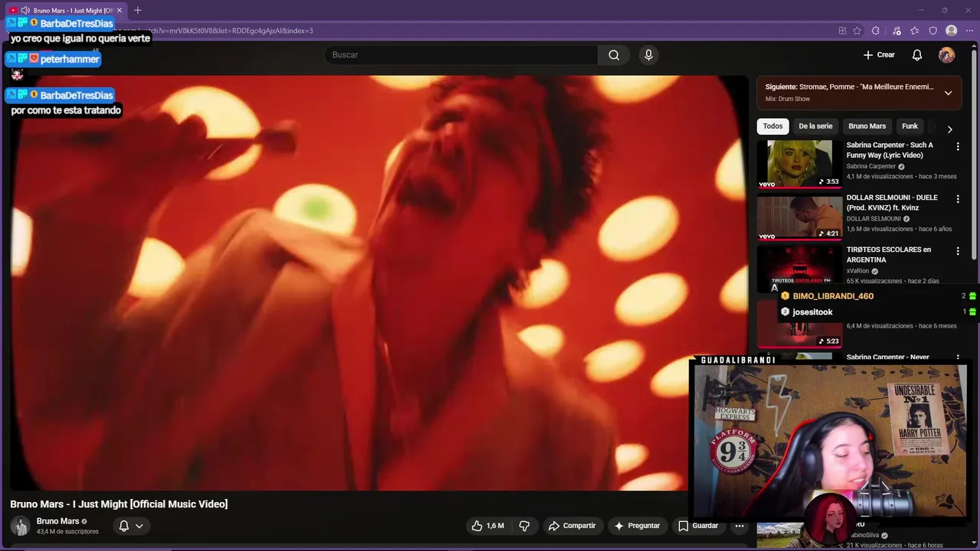The image size is (980, 551).
Task: Expand the subscription notification bell dropdown
Action: (x=131, y=526)
